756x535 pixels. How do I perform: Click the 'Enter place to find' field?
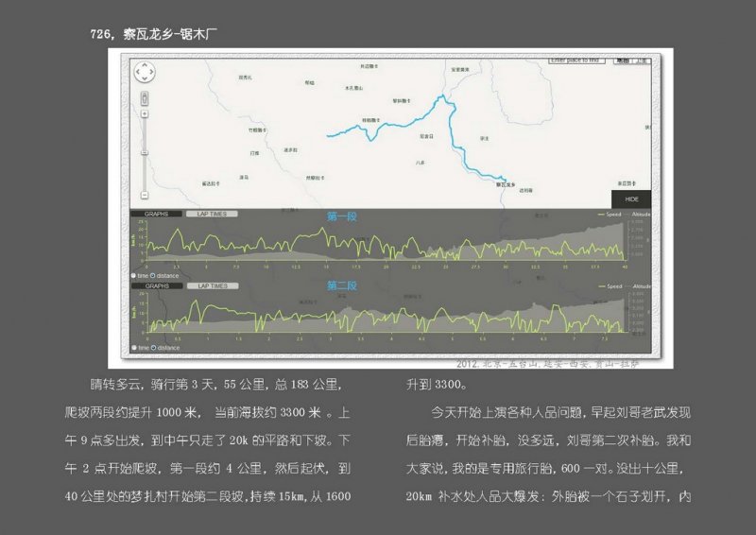[577, 60]
